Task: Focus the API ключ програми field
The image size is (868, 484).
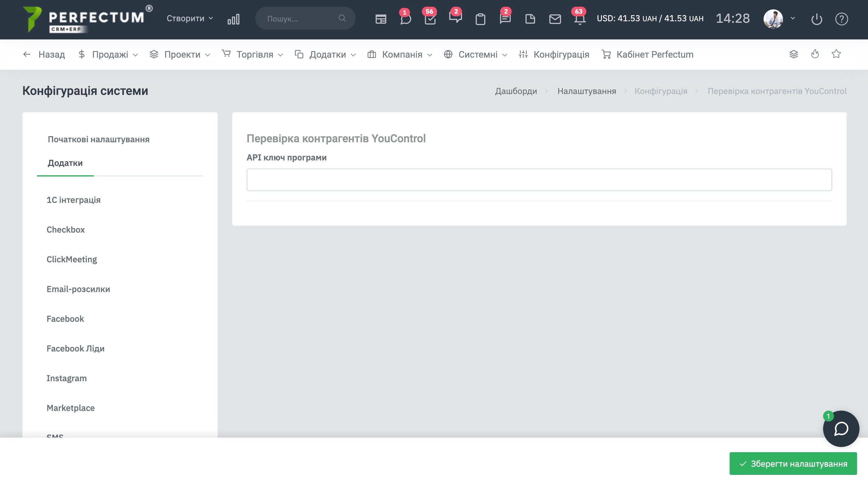Action: [x=539, y=180]
